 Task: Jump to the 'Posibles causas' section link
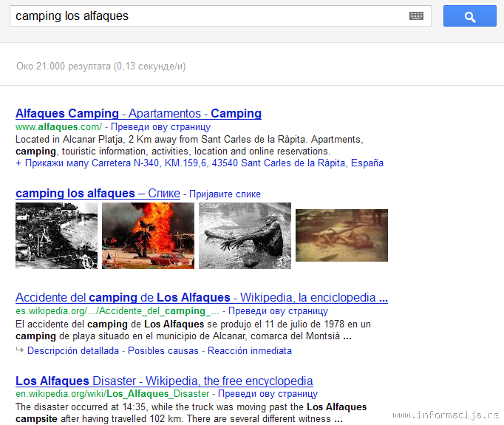pyautogui.click(x=163, y=351)
